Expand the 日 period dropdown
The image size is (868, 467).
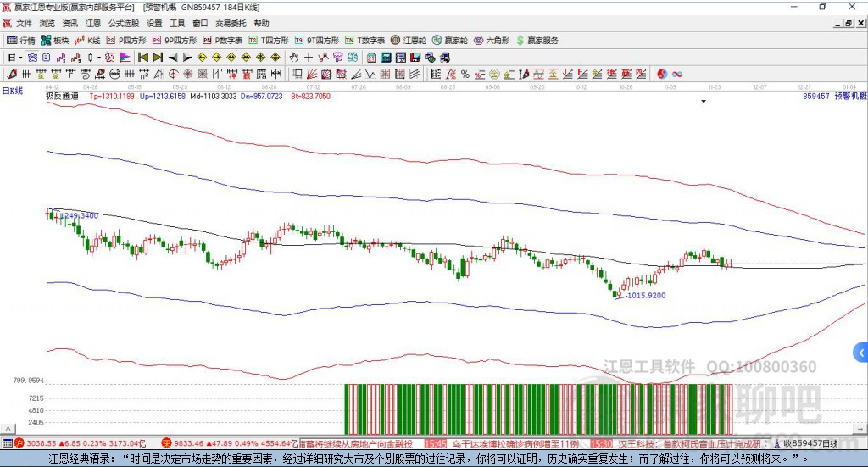point(21,58)
